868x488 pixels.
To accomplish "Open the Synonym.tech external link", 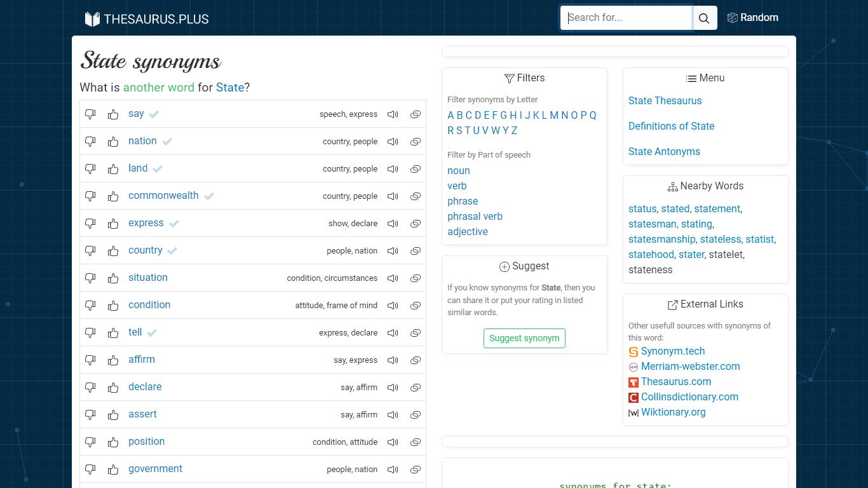I will 673,351.
